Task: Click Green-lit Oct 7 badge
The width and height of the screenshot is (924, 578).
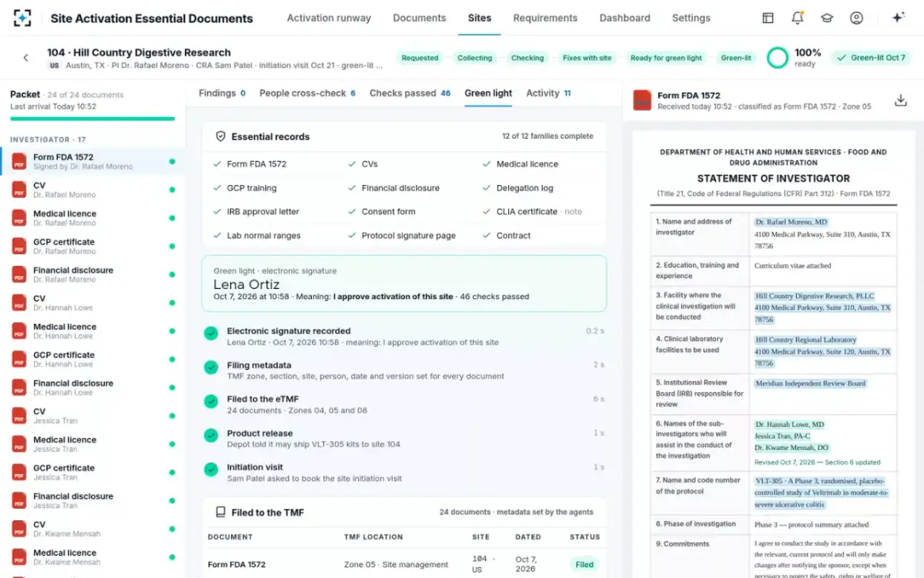Action: tap(871, 58)
